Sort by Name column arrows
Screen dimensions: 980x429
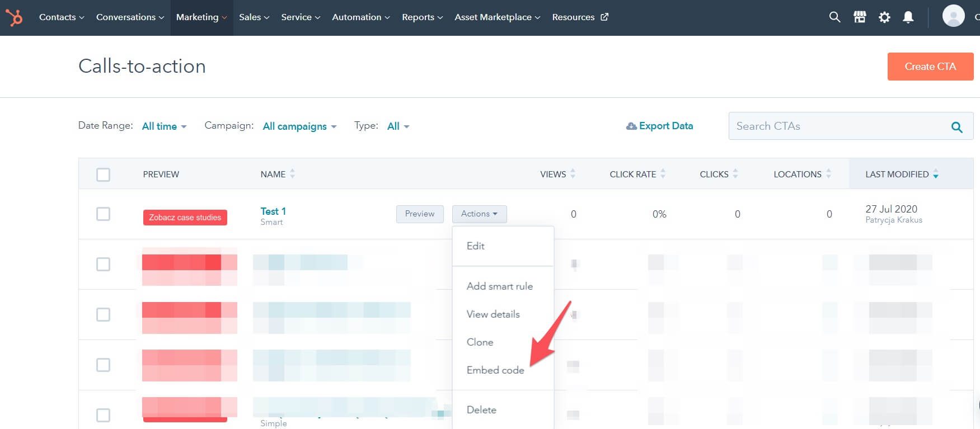pos(292,174)
